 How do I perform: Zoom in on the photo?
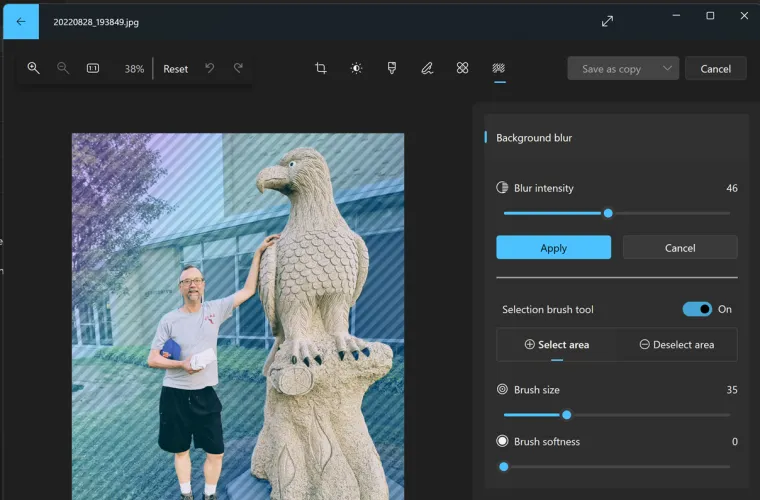pos(33,68)
